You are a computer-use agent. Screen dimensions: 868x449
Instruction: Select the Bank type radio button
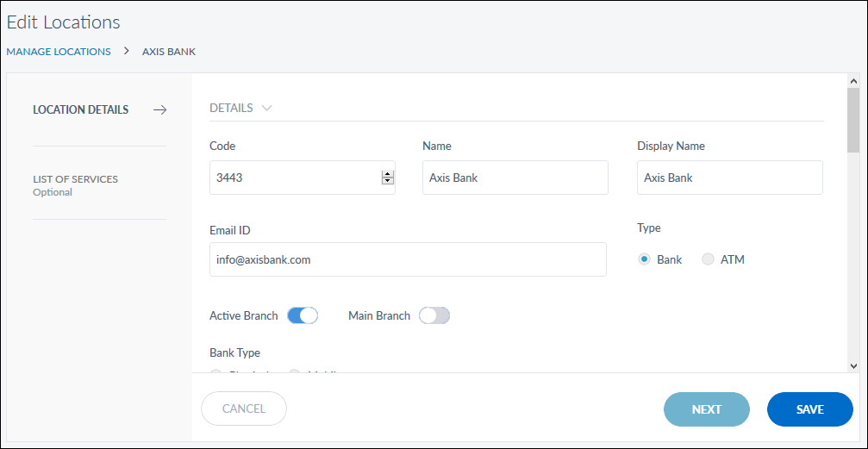pyautogui.click(x=645, y=259)
